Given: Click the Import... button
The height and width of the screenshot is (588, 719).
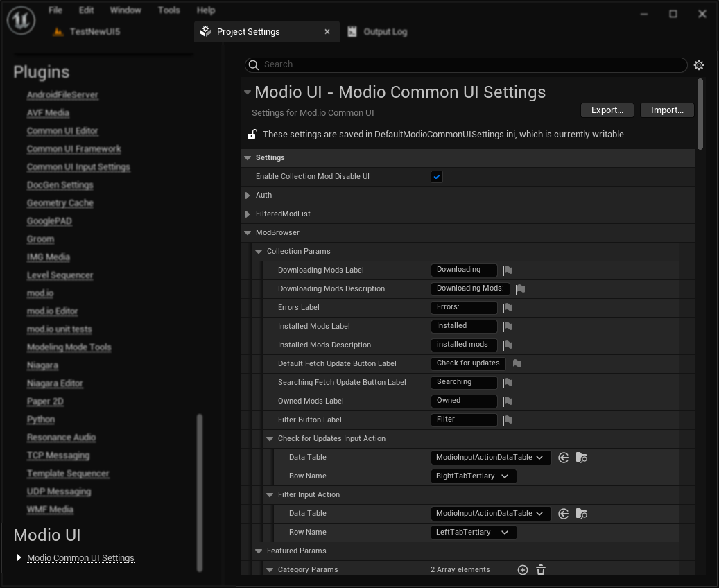Looking at the screenshot, I should (x=667, y=110).
